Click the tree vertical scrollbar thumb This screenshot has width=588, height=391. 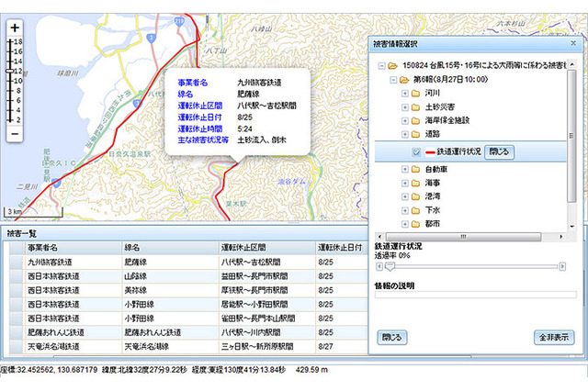[x=571, y=136]
